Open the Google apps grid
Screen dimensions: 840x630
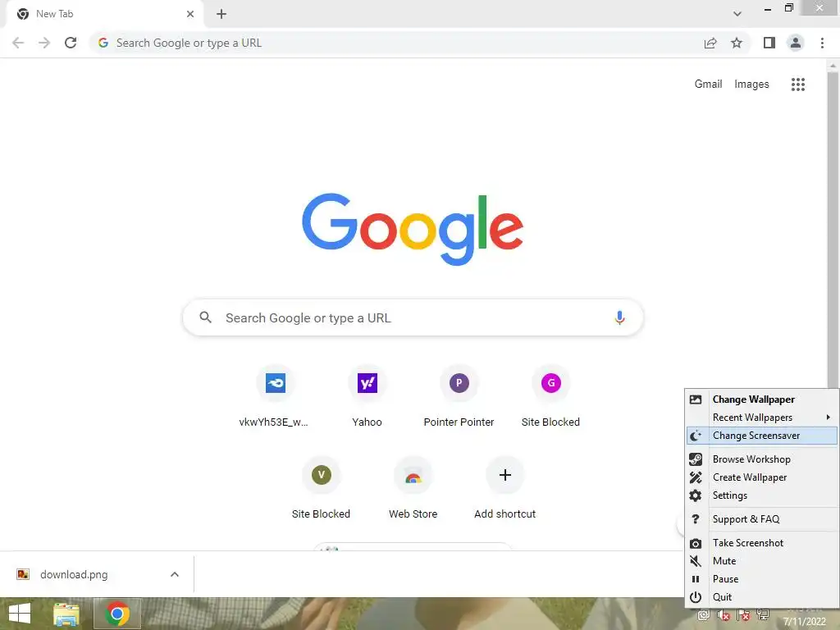tap(797, 84)
